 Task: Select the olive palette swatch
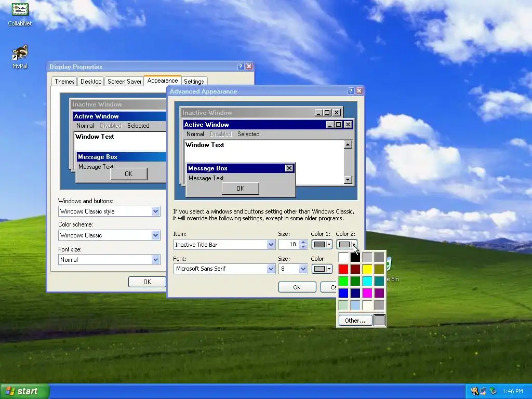tap(379, 269)
